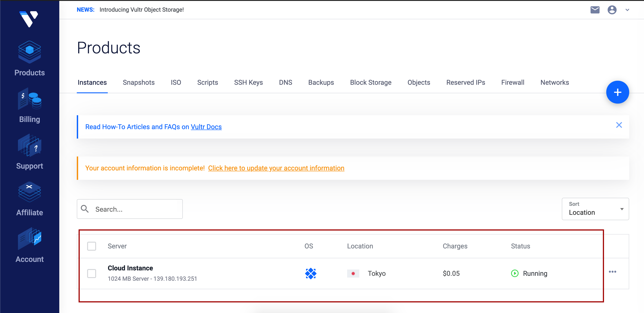The image size is (644, 313).
Task: Open the Account section icon
Action: tap(29, 239)
